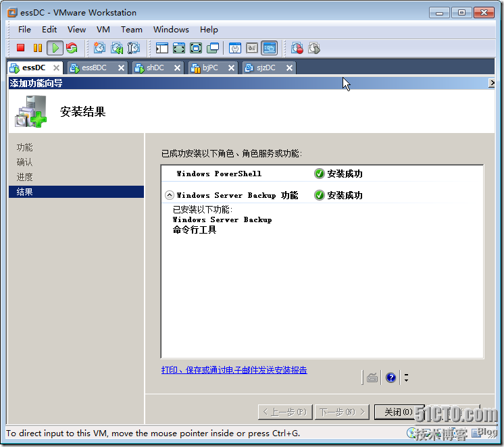This screenshot has height=447, width=504.
Task: Toggle the sidebar view icon
Action: pos(162,48)
